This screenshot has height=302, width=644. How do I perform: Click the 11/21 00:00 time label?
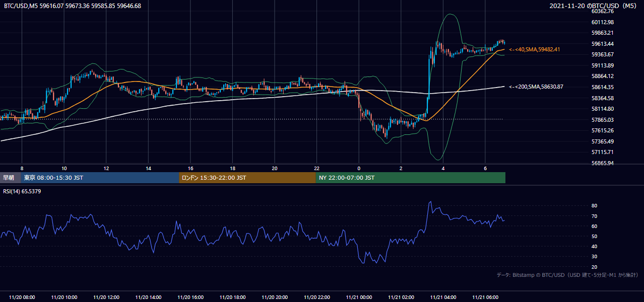pyautogui.click(x=359, y=297)
